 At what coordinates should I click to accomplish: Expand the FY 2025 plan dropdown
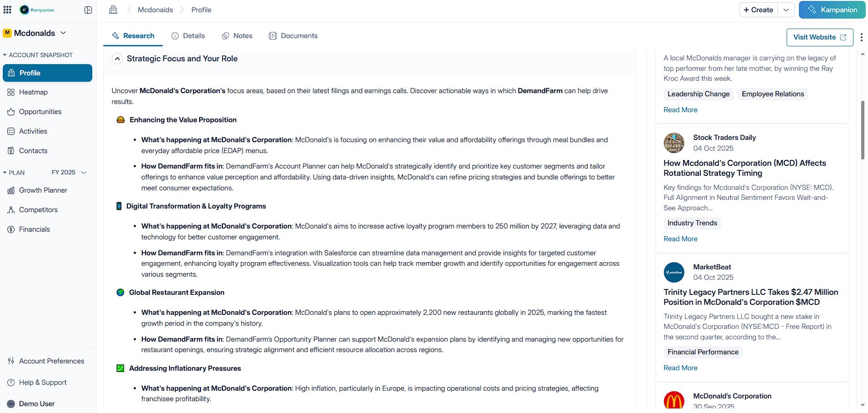click(84, 173)
